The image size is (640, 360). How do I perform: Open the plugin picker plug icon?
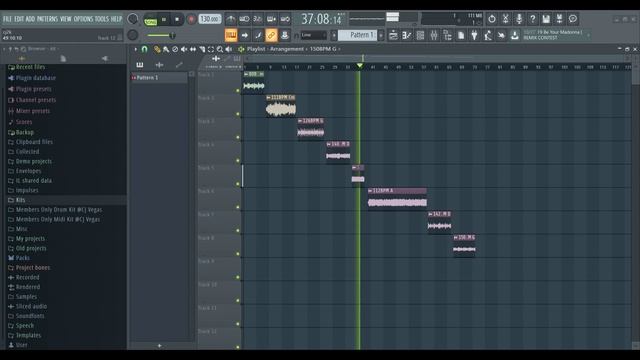coord(474,36)
